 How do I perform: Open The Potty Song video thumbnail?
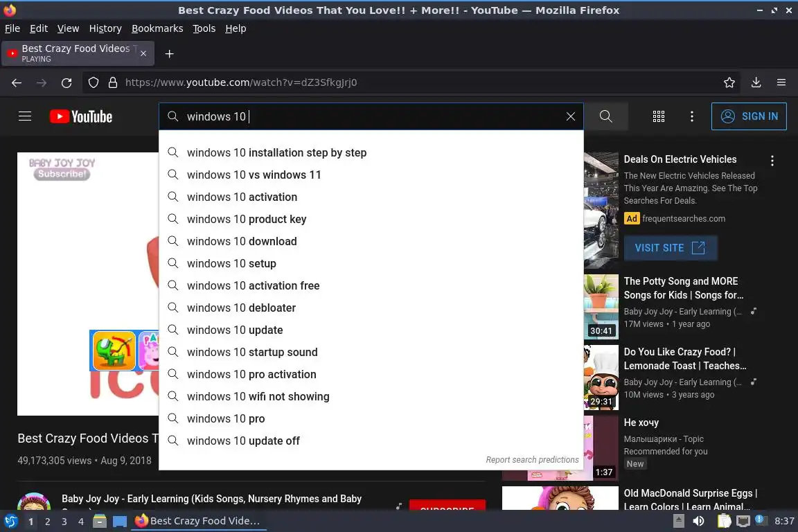tap(601, 307)
